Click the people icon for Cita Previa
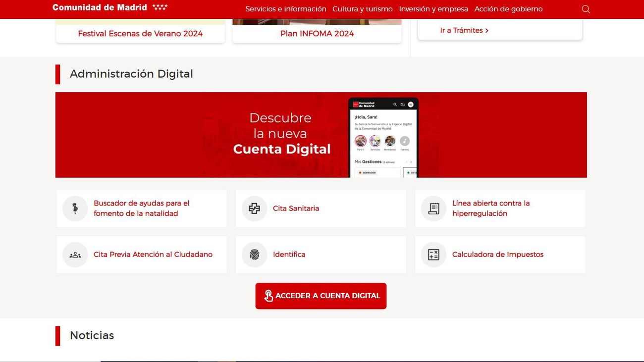The image size is (644, 362). [x=75, y=254]
